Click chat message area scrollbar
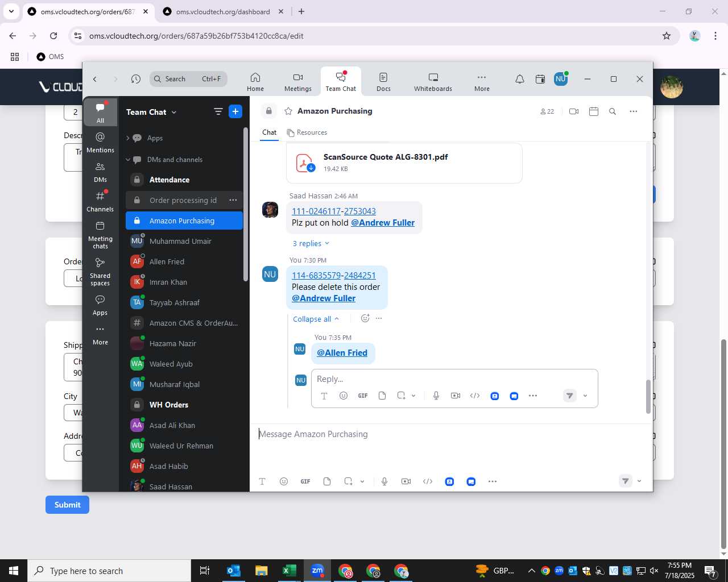 [648, 396]
